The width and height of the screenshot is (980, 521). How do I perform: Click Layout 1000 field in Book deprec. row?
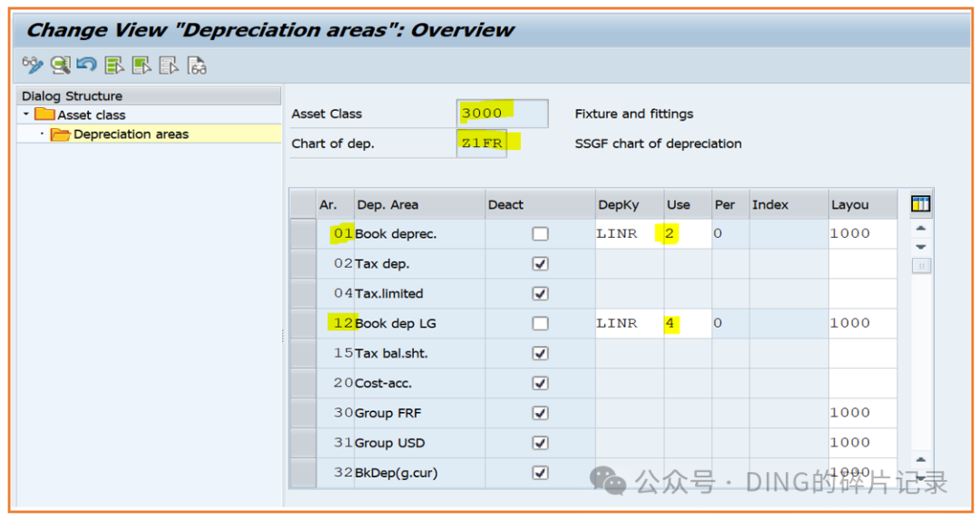[x=863, y=234]
